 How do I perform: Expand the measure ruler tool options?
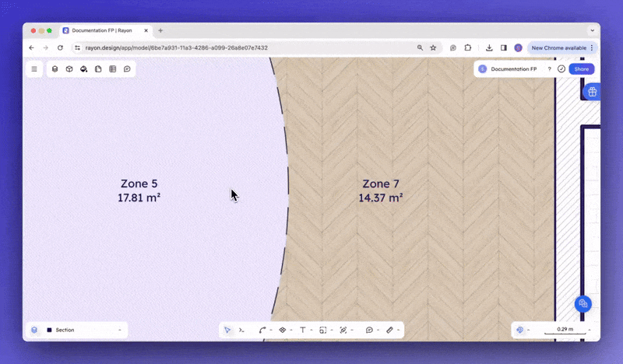point(399,330)
